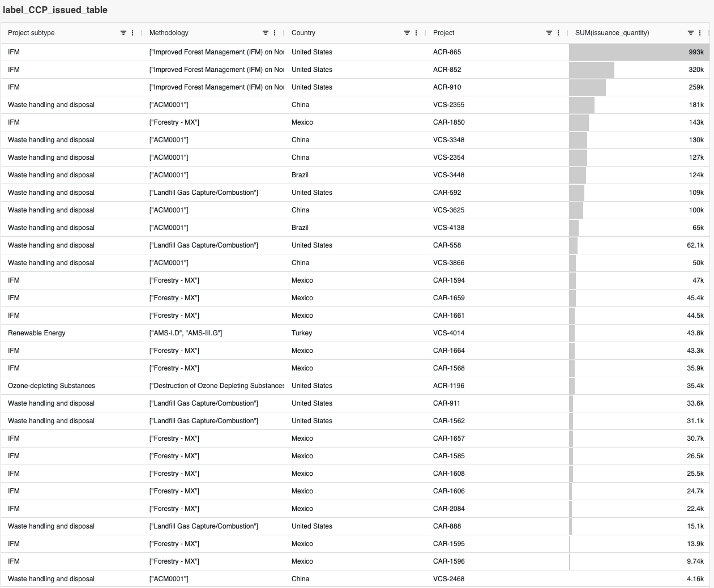Open Methodology column three-dot menu

(x=275, y=33)
